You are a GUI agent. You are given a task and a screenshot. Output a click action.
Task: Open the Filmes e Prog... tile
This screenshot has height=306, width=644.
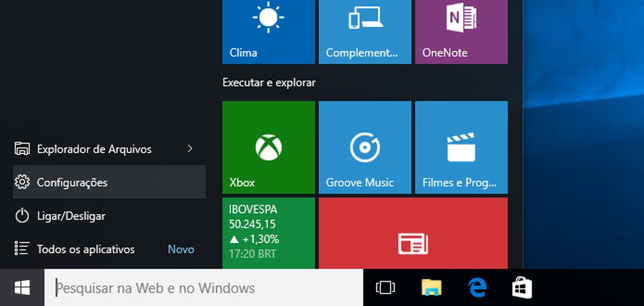click(x=461, y=147)
